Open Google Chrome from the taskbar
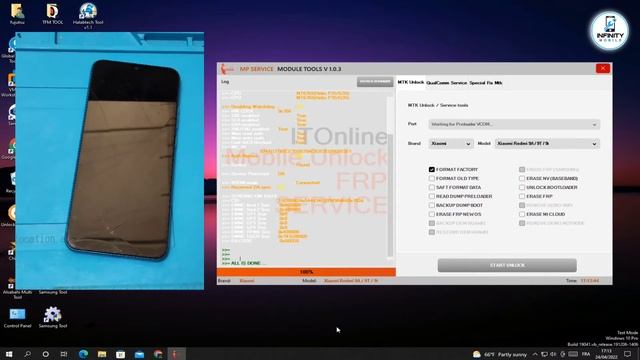Viewport: 640px width, 360px height. (158, 354)
